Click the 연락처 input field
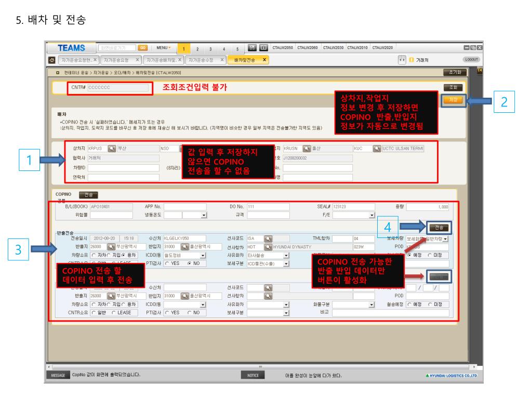Image resolution: width=532 pixels, height=399 pixels. click(x=124, y=178)
